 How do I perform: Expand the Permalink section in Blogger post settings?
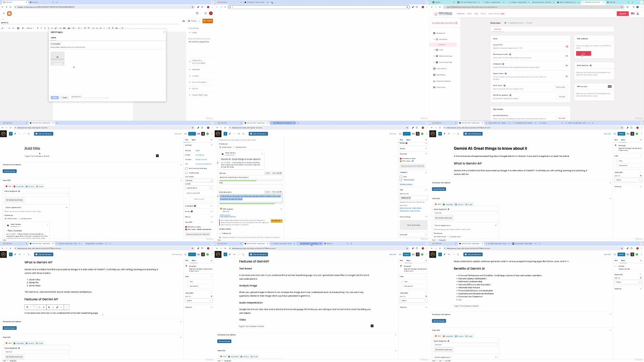(x=190, y=69)
